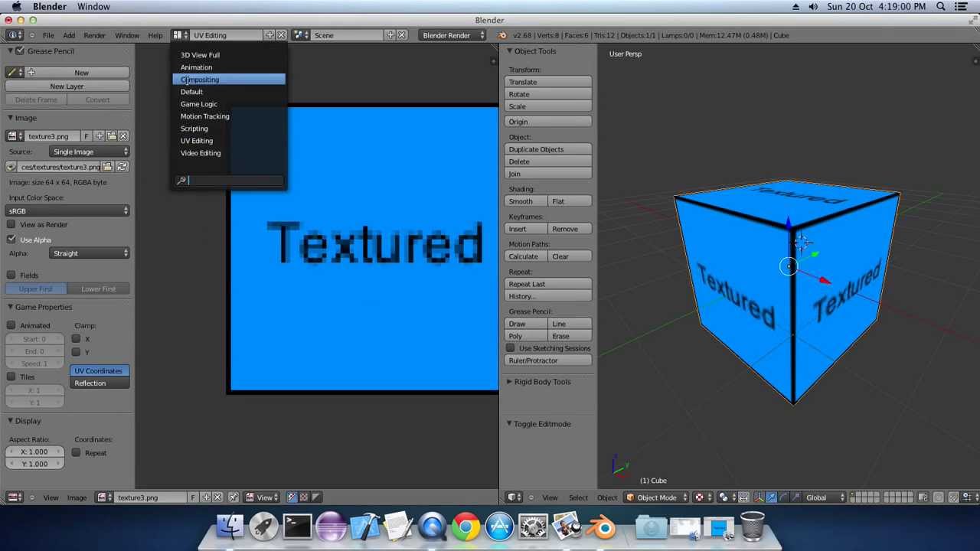This screenshot has height=551, width=980.
Task: Select draw RGB channels icon
Action: [x=292, y=497]
